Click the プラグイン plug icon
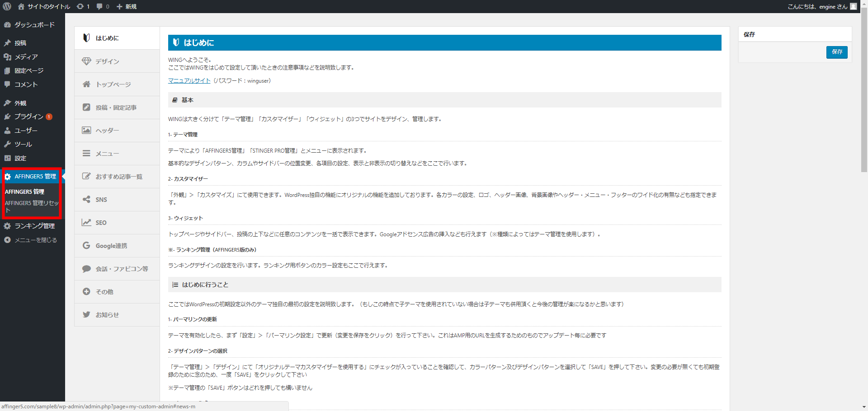The width and height of the screenshot is (868, 411). [7, 117]
